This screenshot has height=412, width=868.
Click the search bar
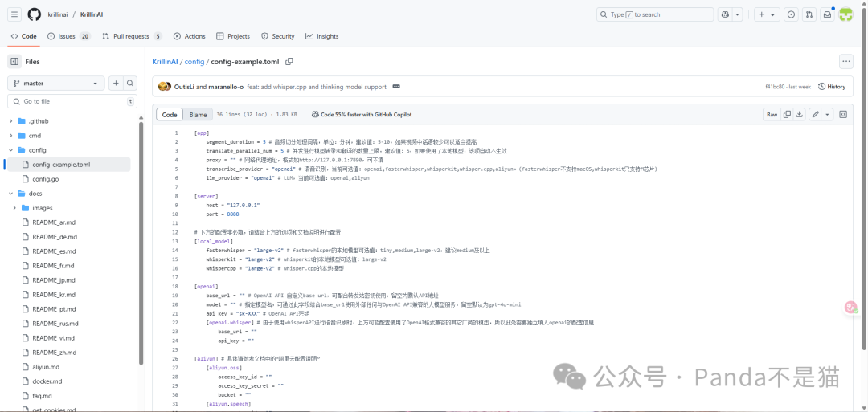coord(655,14)
